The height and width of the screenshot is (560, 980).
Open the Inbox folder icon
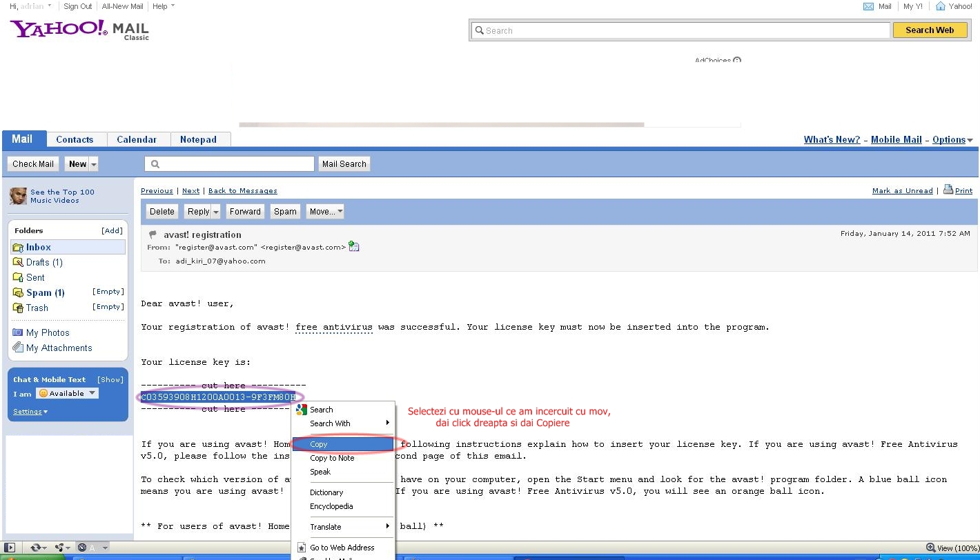click(18, 247)
